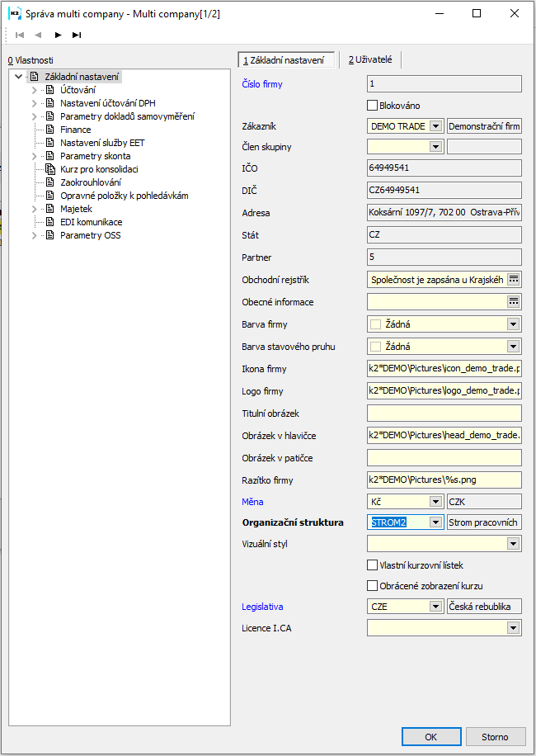Click the Číslo firmy field
536x756 pixels.
click(444, 84)
